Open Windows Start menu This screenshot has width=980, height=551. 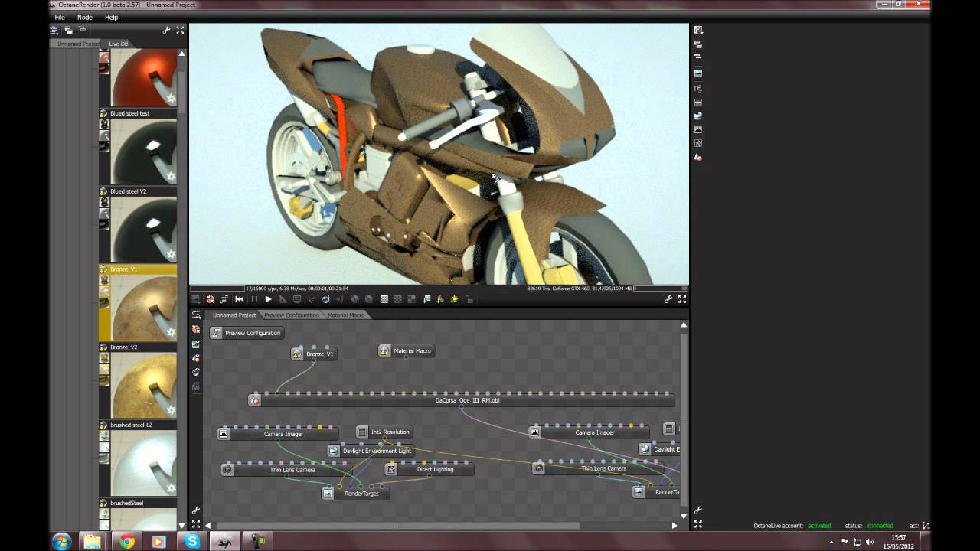coord(62,542)
